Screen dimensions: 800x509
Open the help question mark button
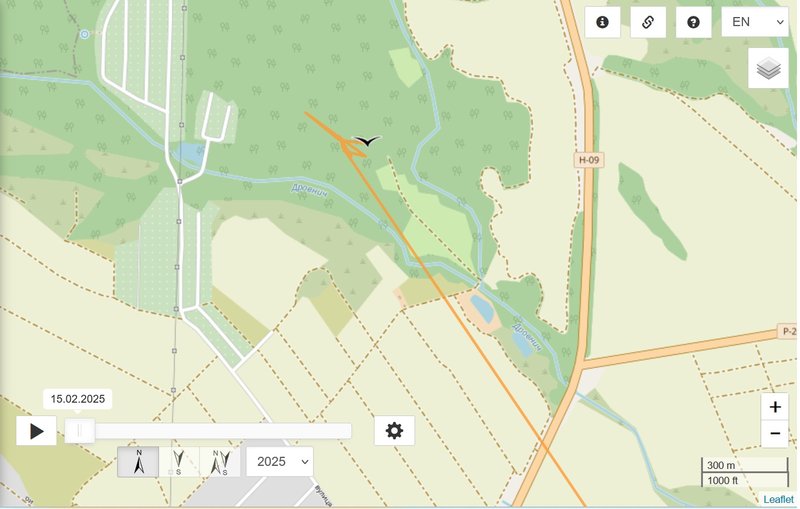(693, 22)
